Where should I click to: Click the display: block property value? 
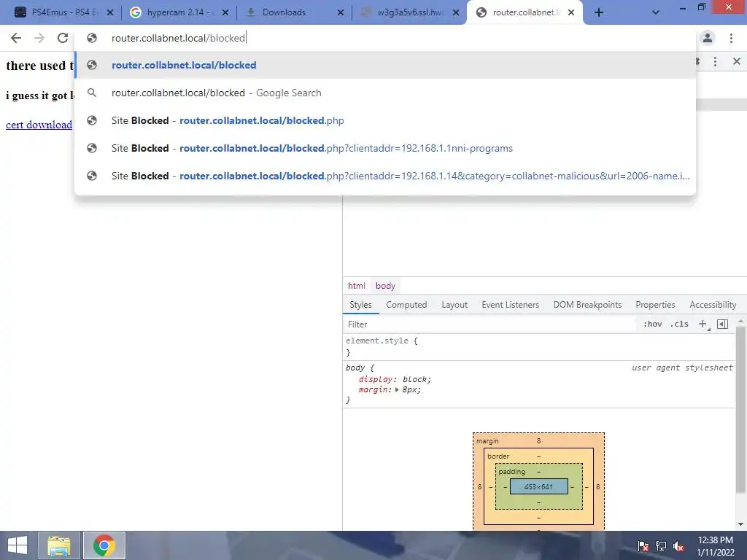click(417, 379)
